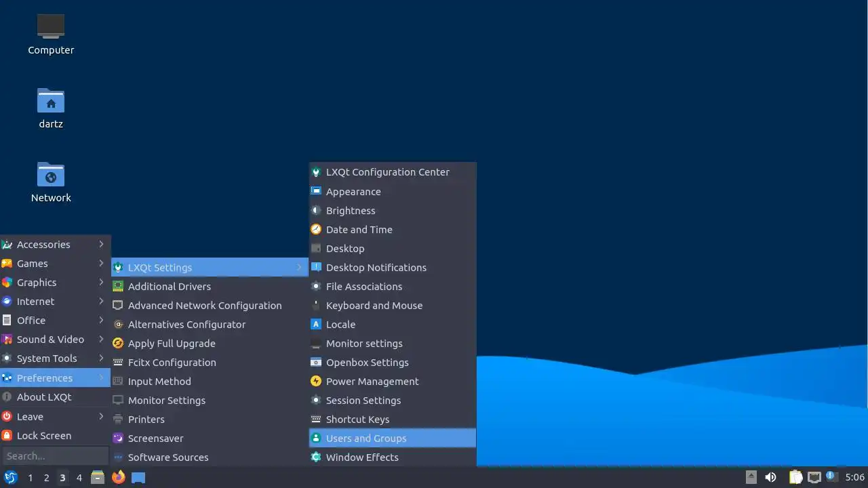Image resolution: width=868 pixels, height=488 pixels.
Task: Open the removable media eject tray icon
Action: click(751, 477)
